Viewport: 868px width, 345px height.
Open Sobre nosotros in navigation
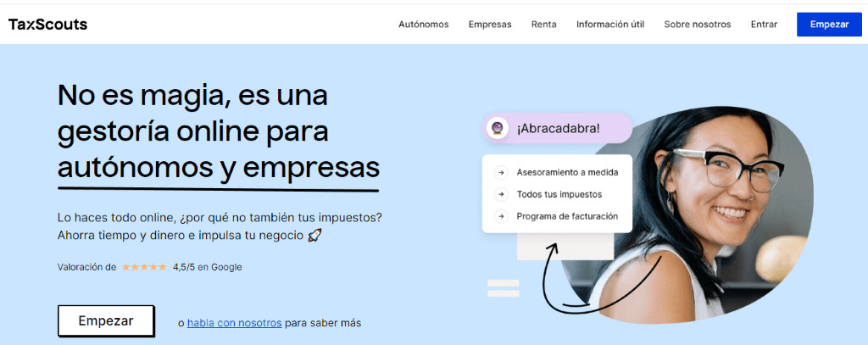pyautogui.click(x=698, y=25)
